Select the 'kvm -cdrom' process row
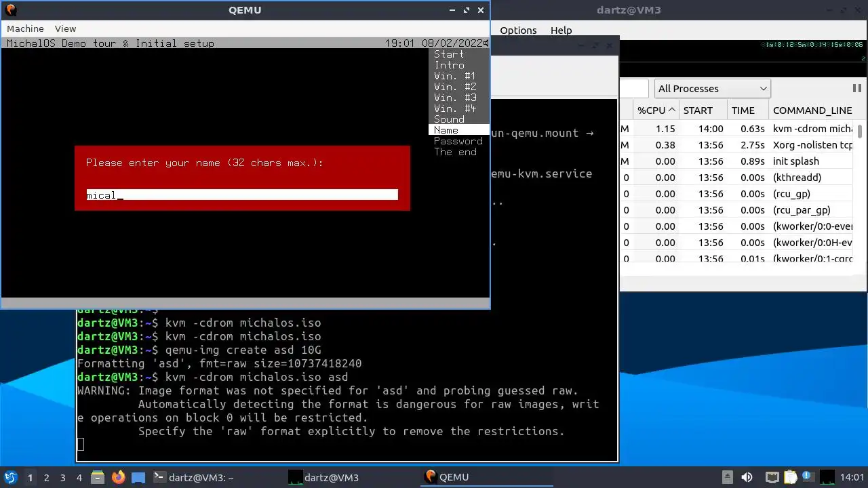The image size is (868, 488). [x=738, y=129]
